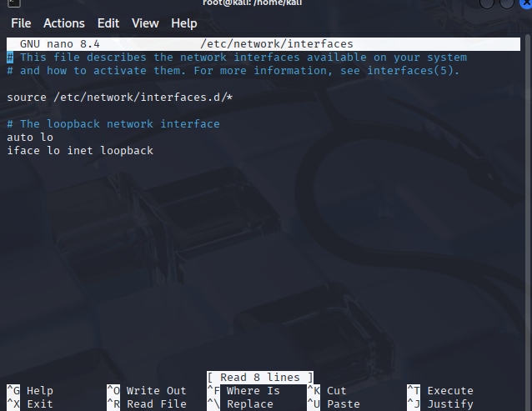Open the Actions menu
532x411 pixels.
(x=64, y=23)
